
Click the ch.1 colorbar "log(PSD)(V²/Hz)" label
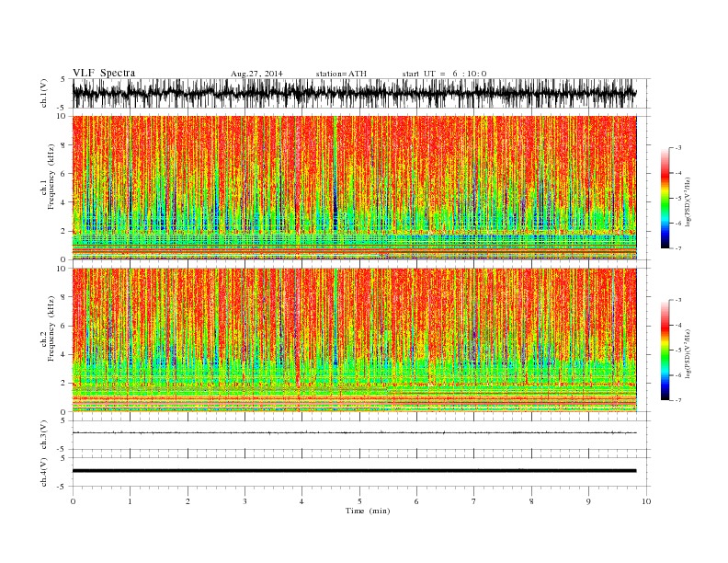(x=688, y=202)
